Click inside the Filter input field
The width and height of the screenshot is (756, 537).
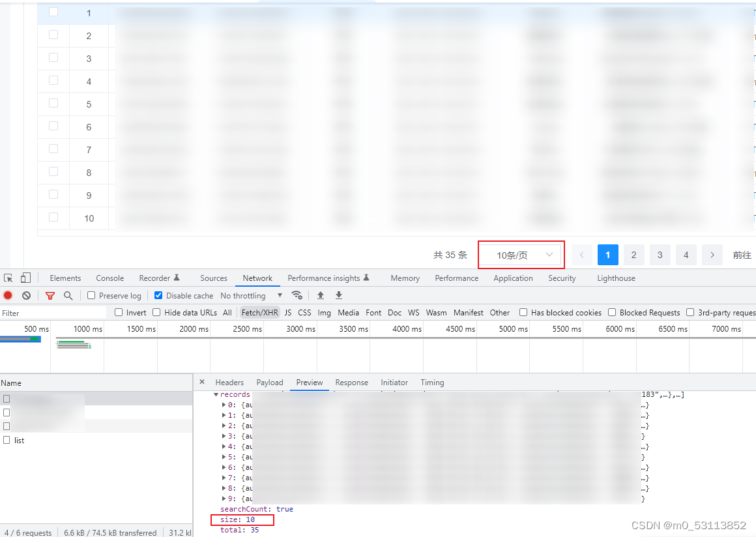pyautogui.click(x=52, y=312)
